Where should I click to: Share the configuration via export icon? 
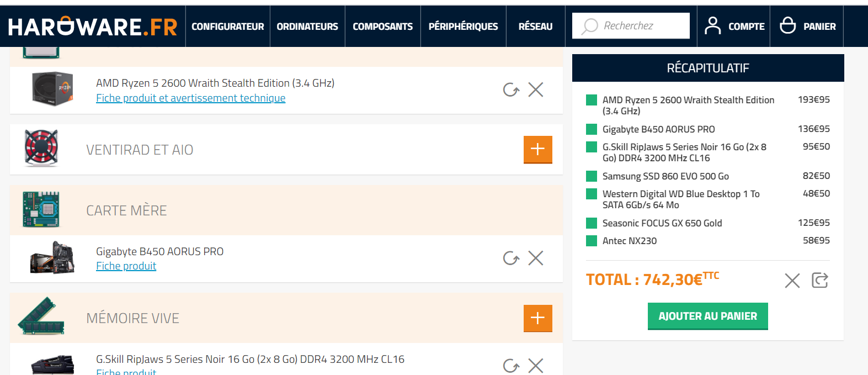coord(820,281)
